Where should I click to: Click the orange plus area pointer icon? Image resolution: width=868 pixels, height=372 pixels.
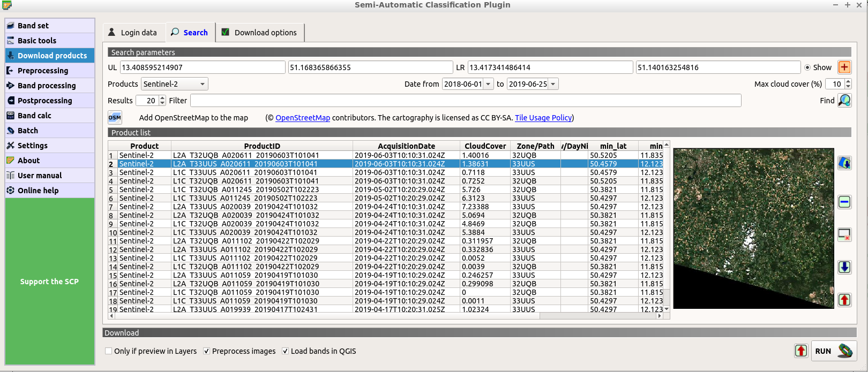tap(844, 67)
